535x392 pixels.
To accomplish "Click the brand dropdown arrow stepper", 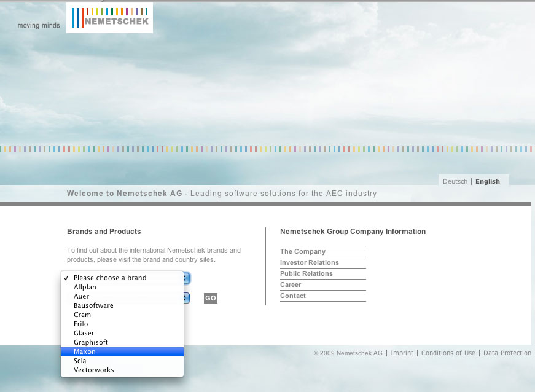I will click(186, 278).
